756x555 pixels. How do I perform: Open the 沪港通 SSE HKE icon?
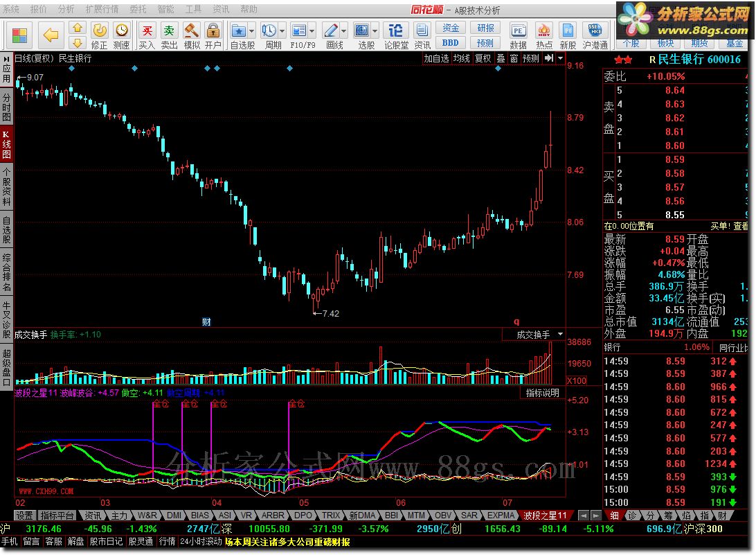tap(595, 31)
